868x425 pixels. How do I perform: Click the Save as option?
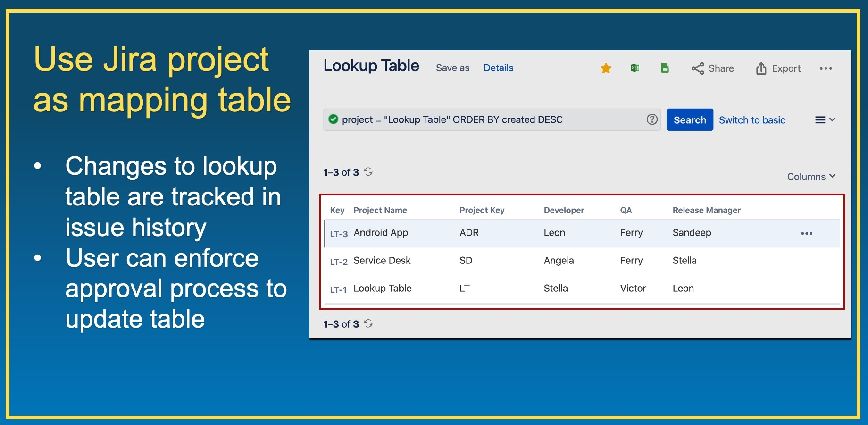point(452,68)
